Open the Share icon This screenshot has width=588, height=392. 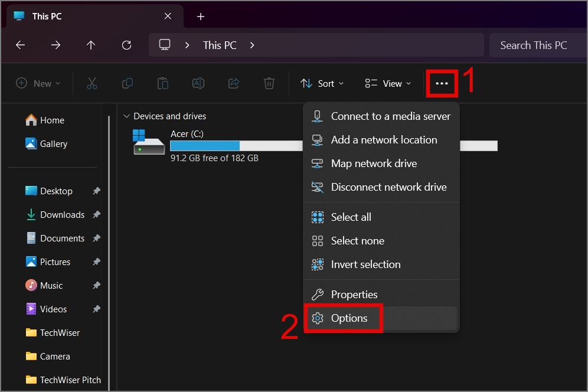[234, 83]
